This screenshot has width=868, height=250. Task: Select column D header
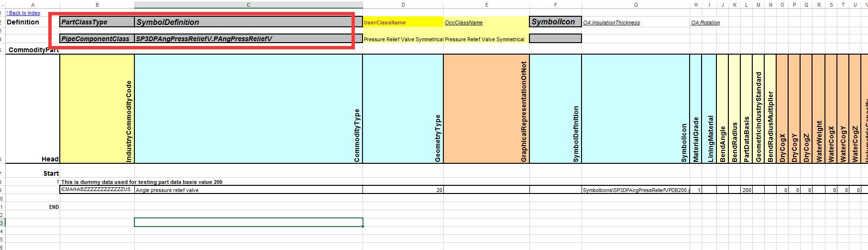pos(403,5)
